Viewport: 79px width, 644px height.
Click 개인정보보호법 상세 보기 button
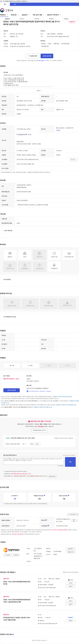click(x=39, y=430)
